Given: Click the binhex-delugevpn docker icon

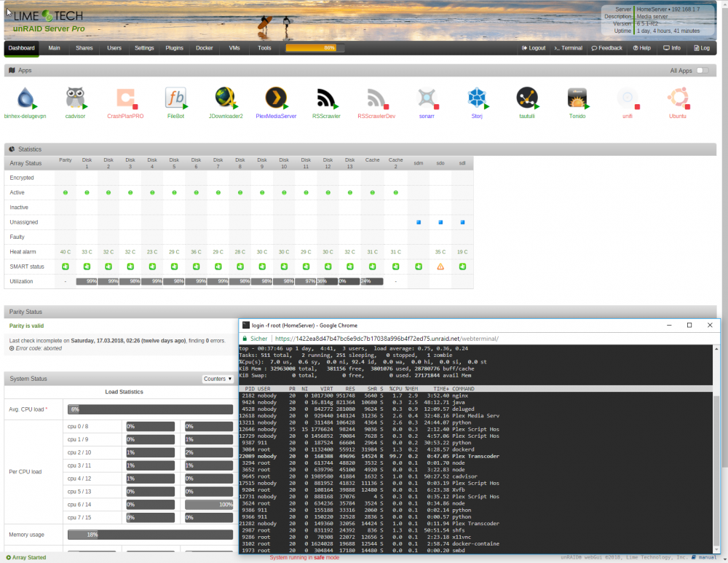Looking at the screenshot, I should click(25, 98).
